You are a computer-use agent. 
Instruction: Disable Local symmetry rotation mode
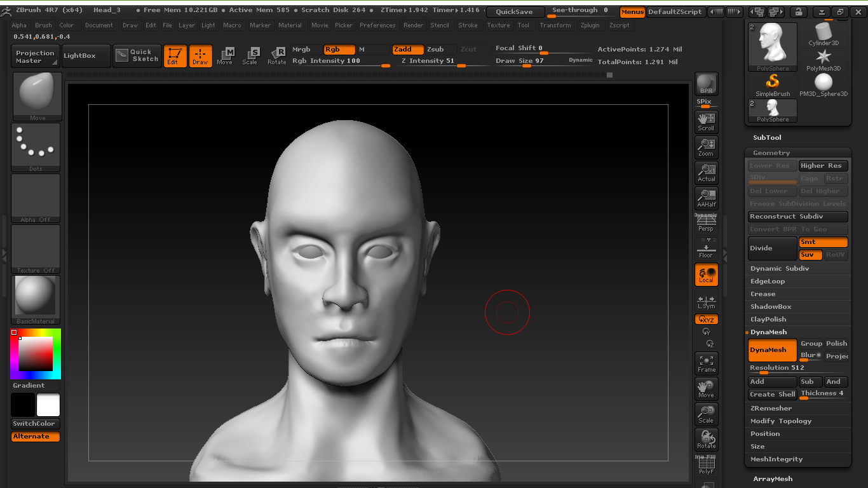coord(706,274)
